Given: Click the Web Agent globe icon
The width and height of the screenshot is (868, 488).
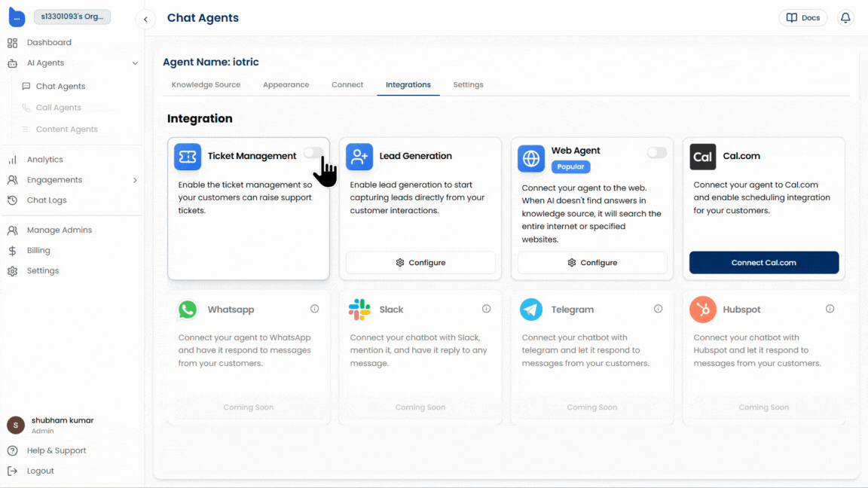Looking at the screenshot, I should click(x=530, y=159).
